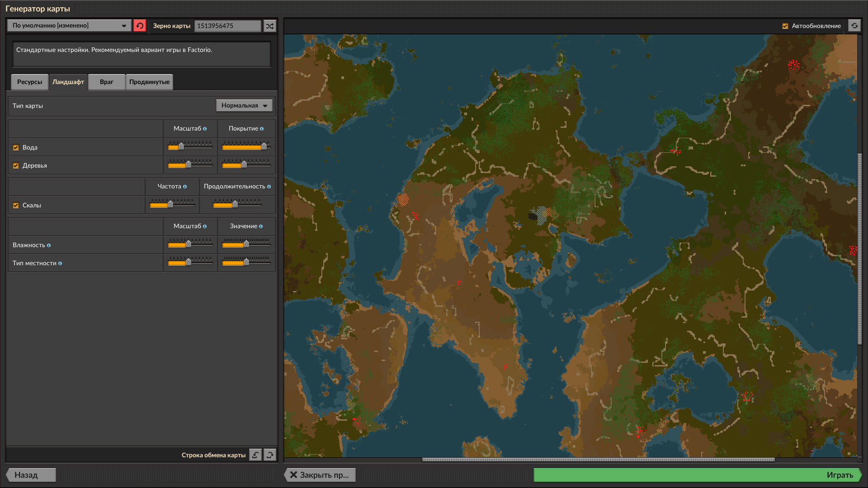Click the Назад button
The width and height of the screenshot is (868, 488).
[x=31, y=475]
